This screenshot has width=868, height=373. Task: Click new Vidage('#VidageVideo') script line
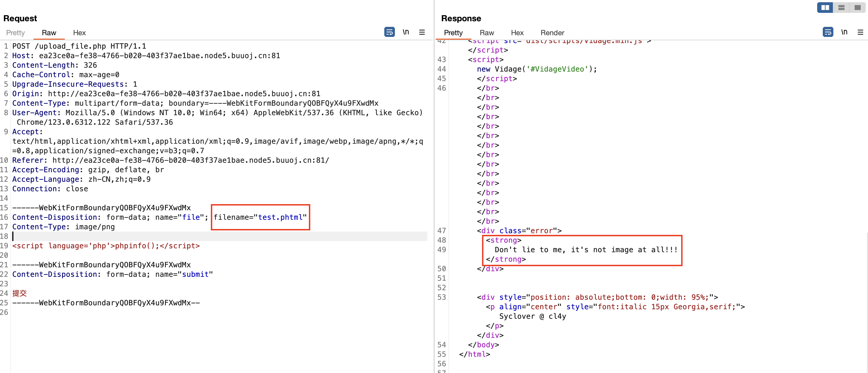pos(537,69)
